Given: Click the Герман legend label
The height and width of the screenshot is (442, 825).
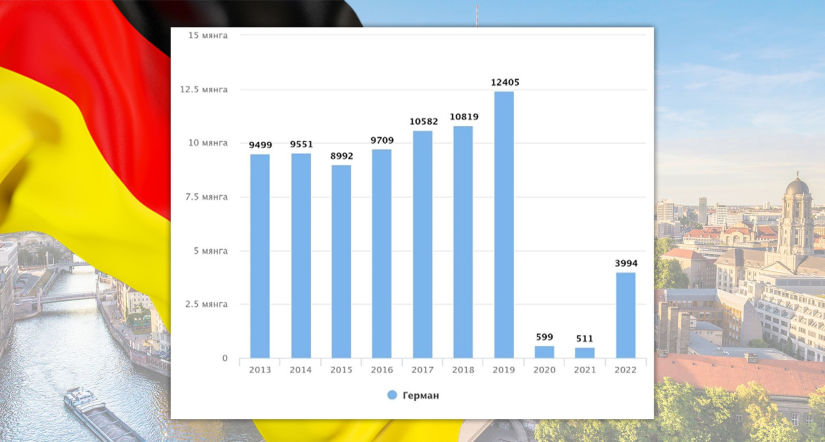Looking at the screenshot, I should click(x=420, y=395).
